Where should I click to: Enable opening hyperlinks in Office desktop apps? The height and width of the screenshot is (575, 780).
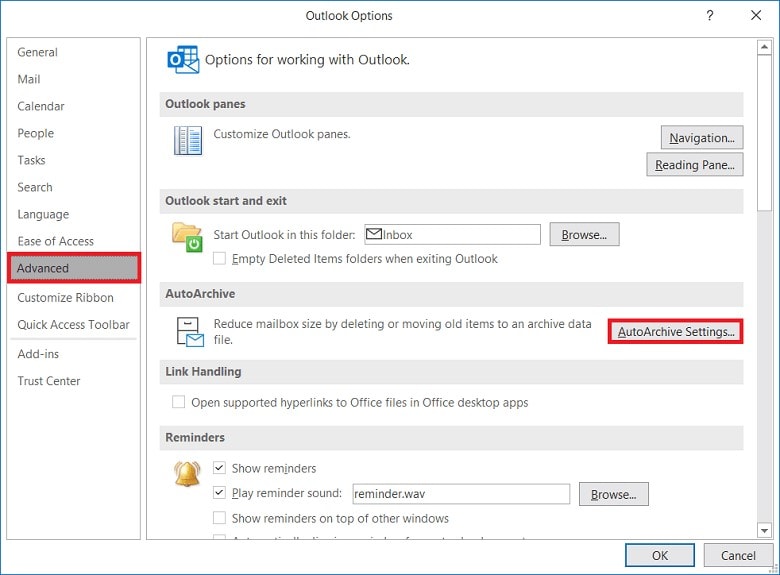[179, 403]
